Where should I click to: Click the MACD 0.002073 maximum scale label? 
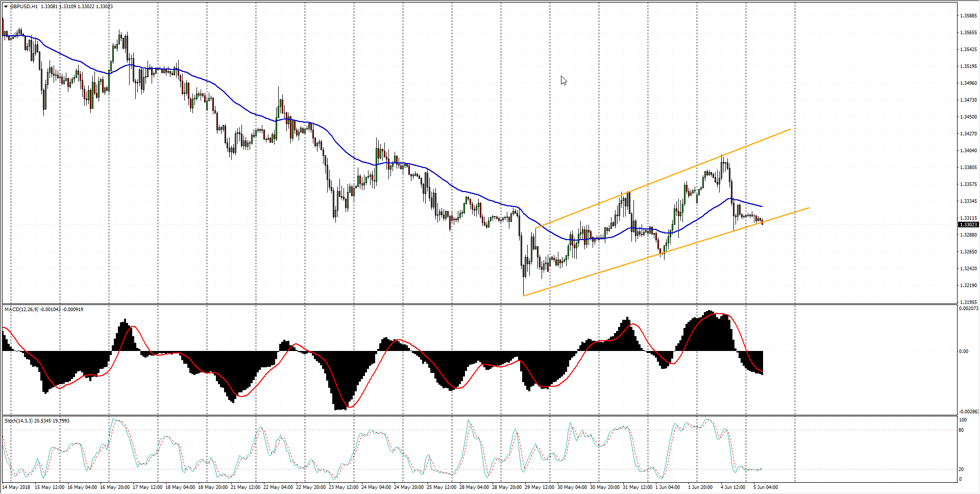tap(968, 309)
